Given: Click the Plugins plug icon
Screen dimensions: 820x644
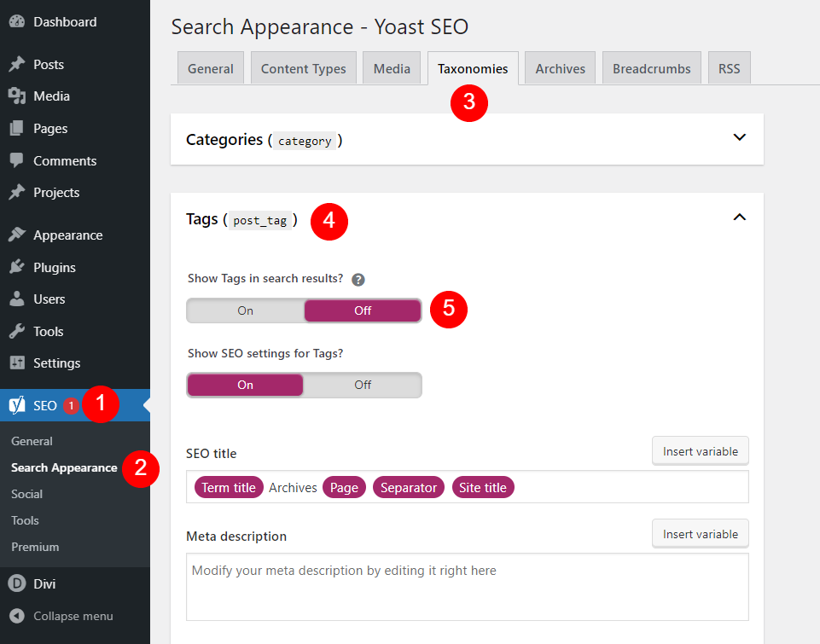Looking at the screenshot, I should (17, 267).
